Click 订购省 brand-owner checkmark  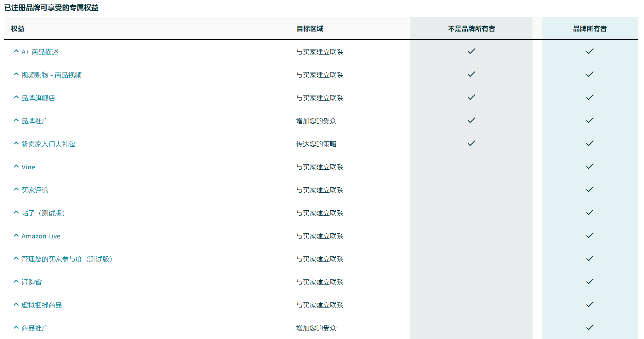click(x=590, y=281)
